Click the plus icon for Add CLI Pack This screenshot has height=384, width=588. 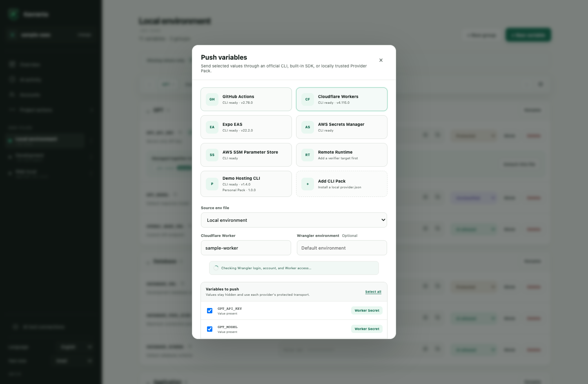click(307, 184)
